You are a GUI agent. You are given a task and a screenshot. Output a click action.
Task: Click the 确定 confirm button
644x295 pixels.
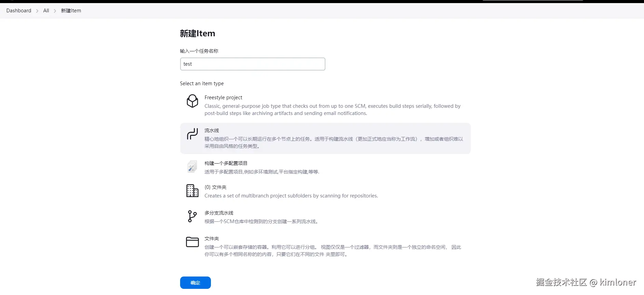[196, 283]
